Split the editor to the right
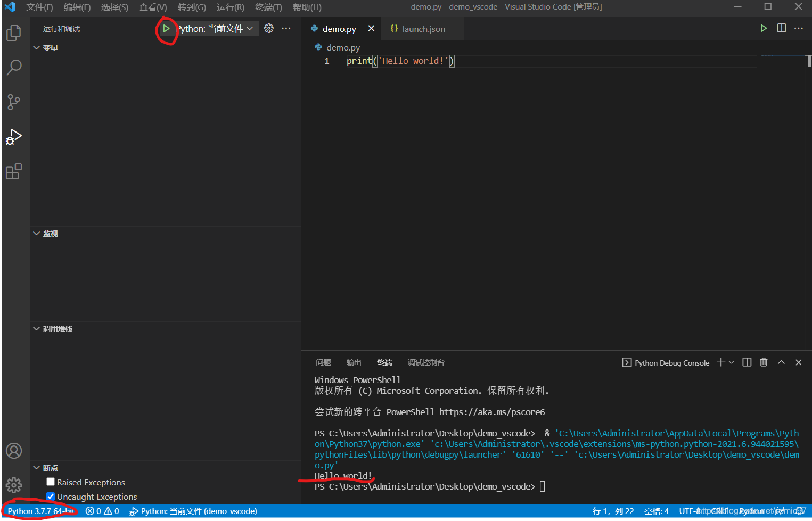 [781, 28]
